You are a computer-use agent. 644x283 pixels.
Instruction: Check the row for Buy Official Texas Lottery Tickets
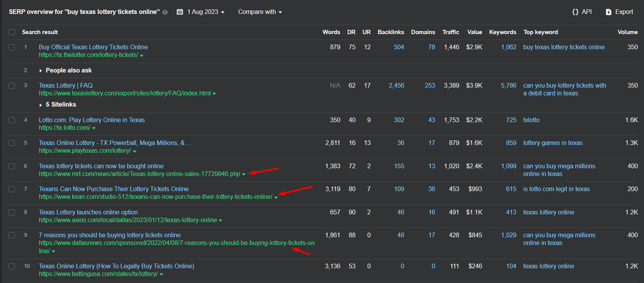coord(12,47)
